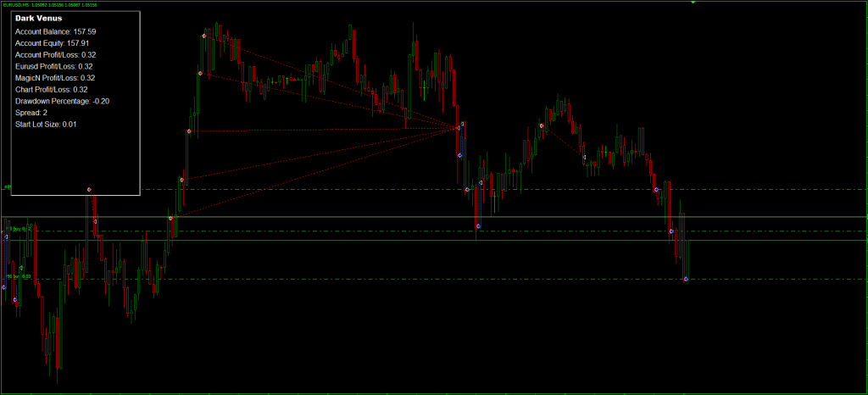The image size is (868, 395).
Task: Select the blue marker at the lowest right candle
Action: tap(686, 279)
